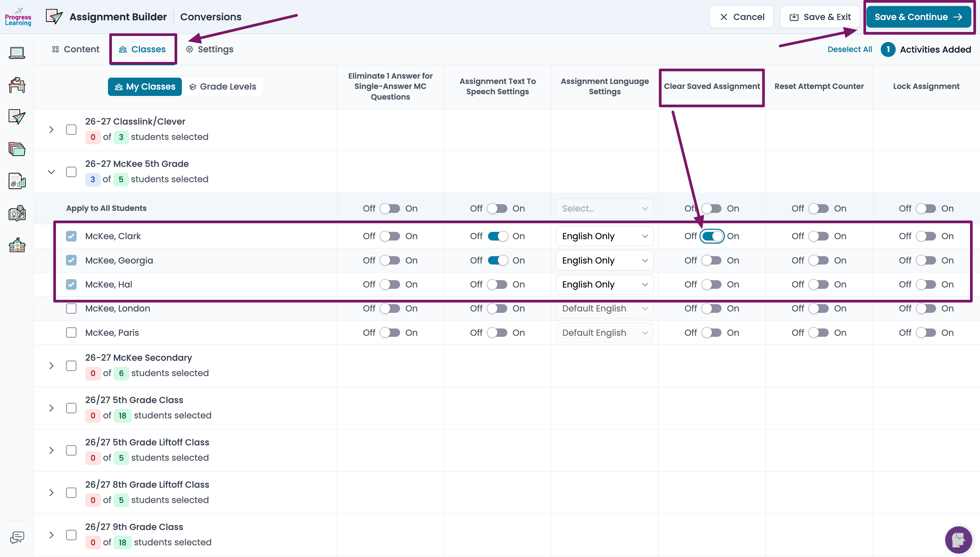Toggle Lock Assignment for all students
980x557 pixels.
click(x=926, y=209)
